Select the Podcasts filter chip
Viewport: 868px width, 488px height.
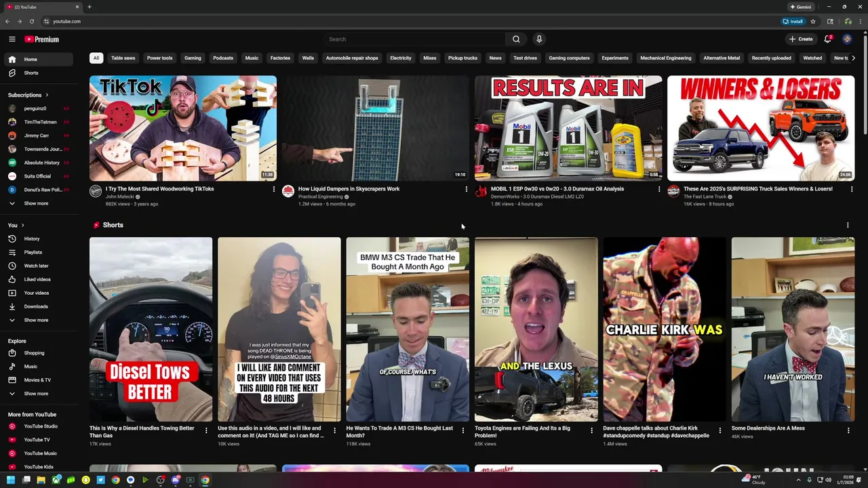point(223,58)
